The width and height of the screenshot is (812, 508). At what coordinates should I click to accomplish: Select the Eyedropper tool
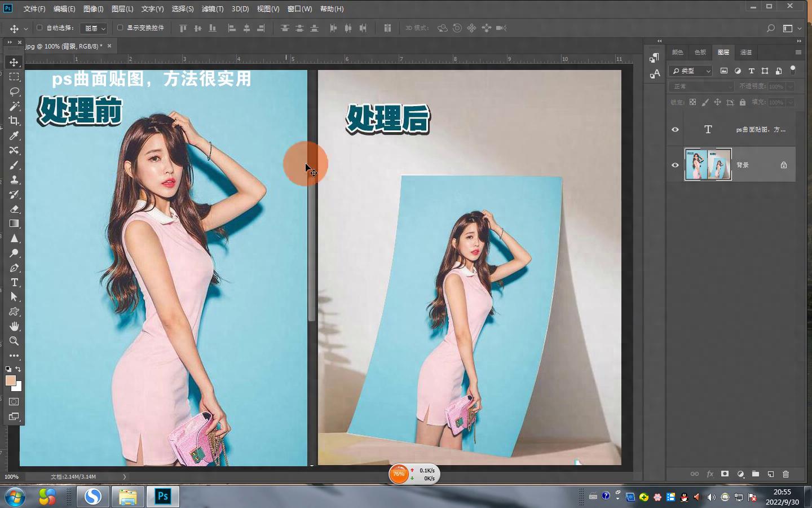(14, 135)
